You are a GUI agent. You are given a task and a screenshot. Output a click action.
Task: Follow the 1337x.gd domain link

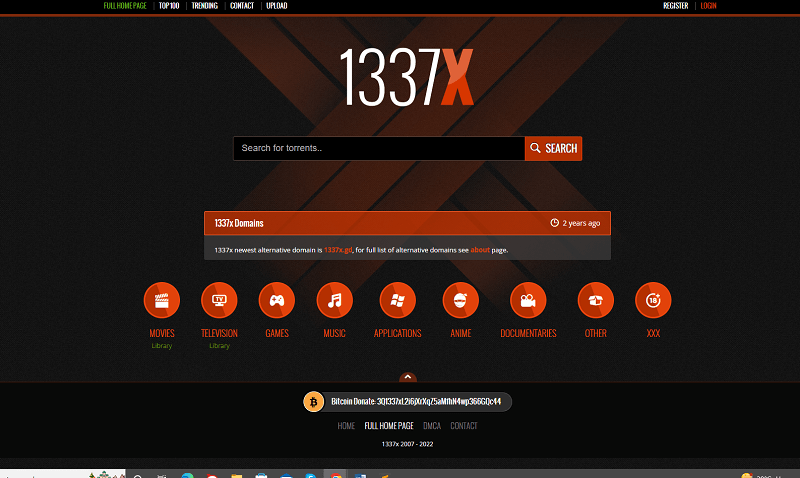[338, 250]
